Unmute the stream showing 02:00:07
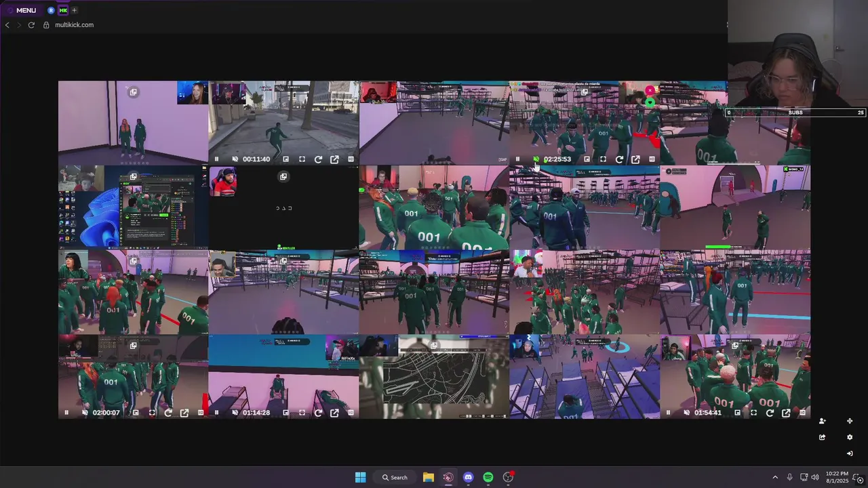Screen dimensions: 868x488 point(85,413)
